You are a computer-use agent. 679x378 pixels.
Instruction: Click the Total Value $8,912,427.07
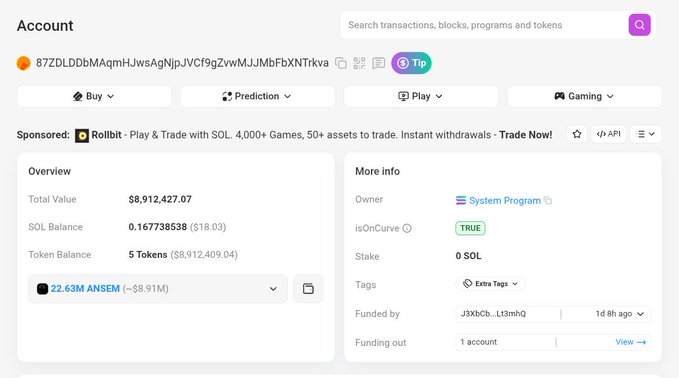pyautogui.click(x=160, y=199)
